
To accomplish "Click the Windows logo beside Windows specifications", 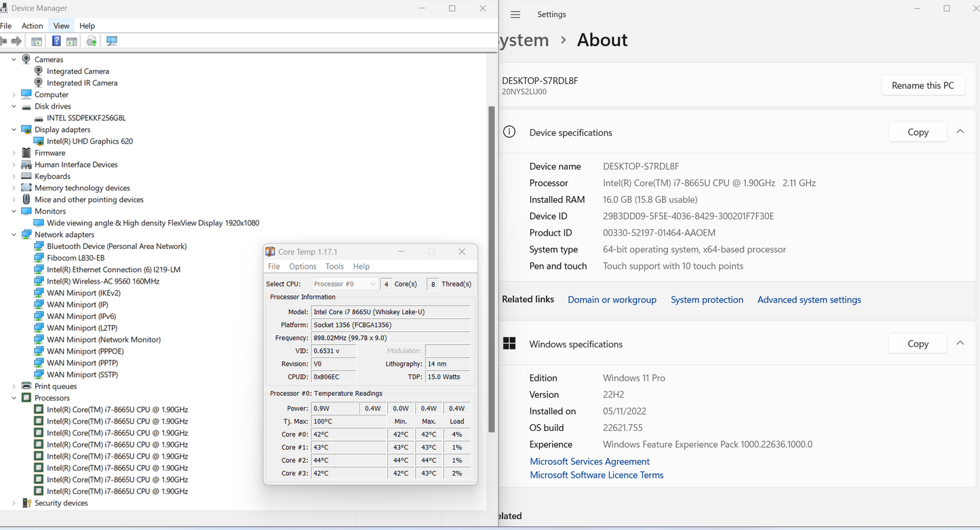I will (x=509, y=343).
